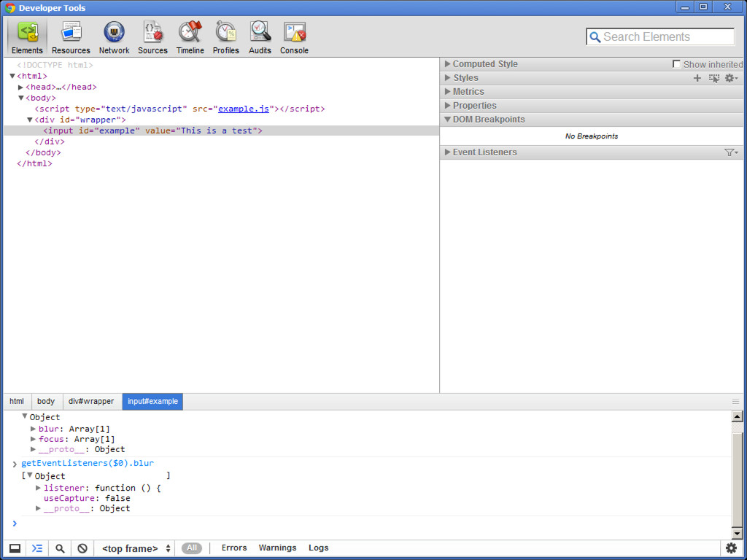Expand the listener function entry
The height and width of the screenshot is (560, 747).
(x=38, y=488)
